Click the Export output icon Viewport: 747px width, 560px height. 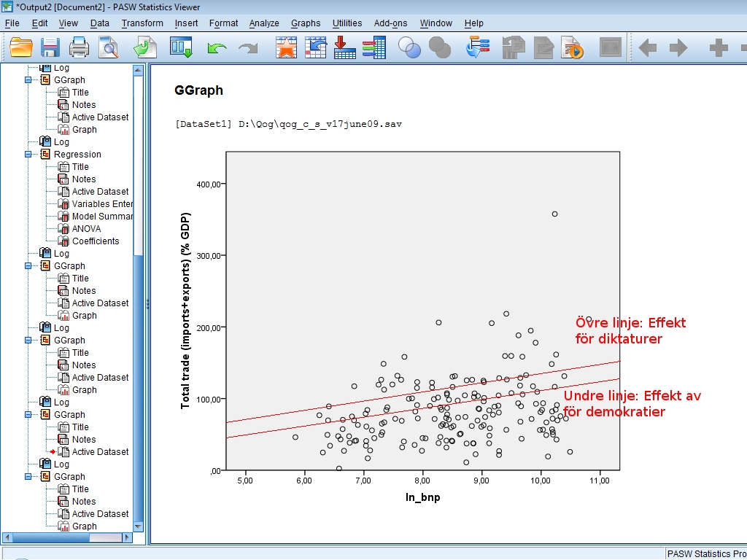point(144,48)
